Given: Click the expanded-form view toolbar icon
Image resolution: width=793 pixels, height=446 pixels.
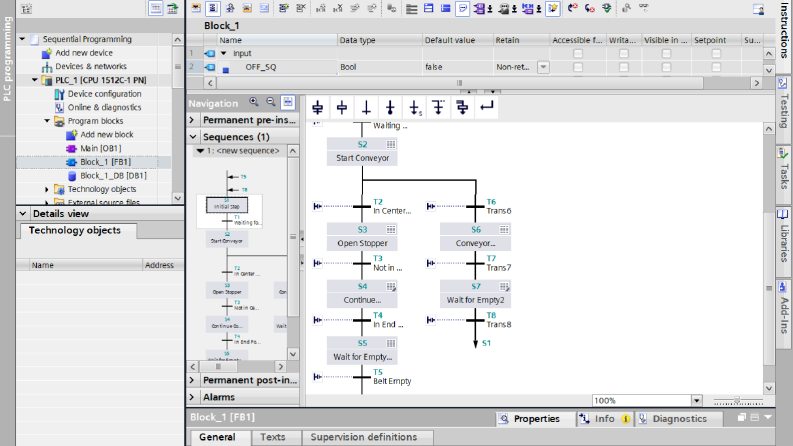Looking at the screenshot, I should click(213, 8).
